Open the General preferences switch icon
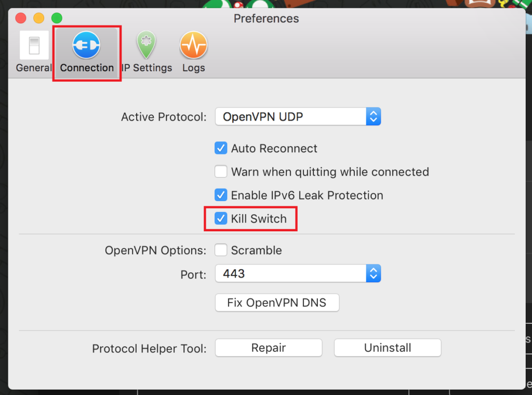Image resolution: width=532 pixels, height=395 pixels. coord(34,45)
